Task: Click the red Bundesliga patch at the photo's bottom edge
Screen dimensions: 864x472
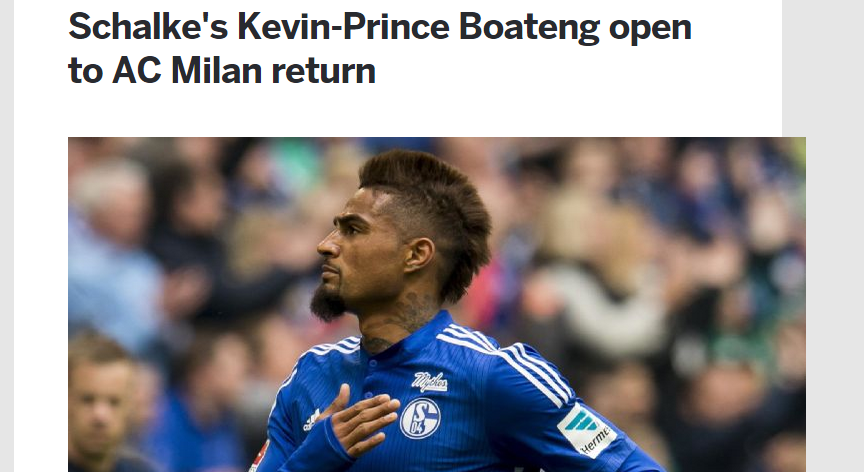Action: 259,458
